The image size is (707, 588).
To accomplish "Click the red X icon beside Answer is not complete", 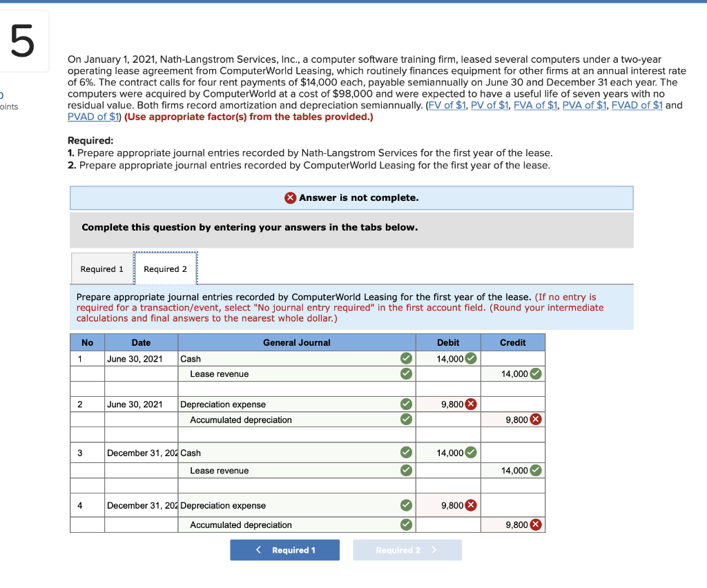I will pos(291,198).
